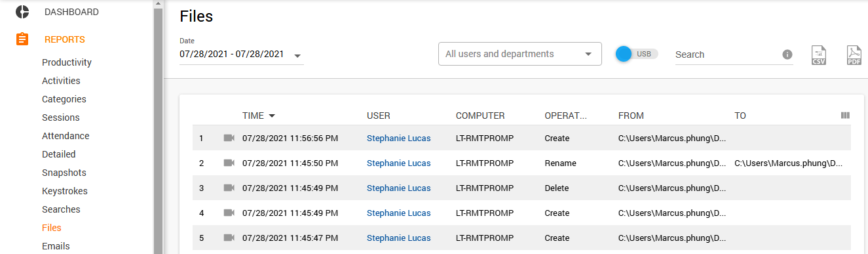The image size is (868, 254).
Task: Open Stephanie Lucas link in row 4
Action: coord(399,213)
